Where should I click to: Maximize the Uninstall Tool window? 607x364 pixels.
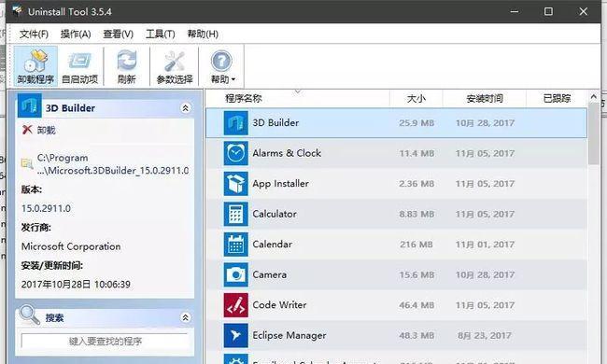point(548,11)
